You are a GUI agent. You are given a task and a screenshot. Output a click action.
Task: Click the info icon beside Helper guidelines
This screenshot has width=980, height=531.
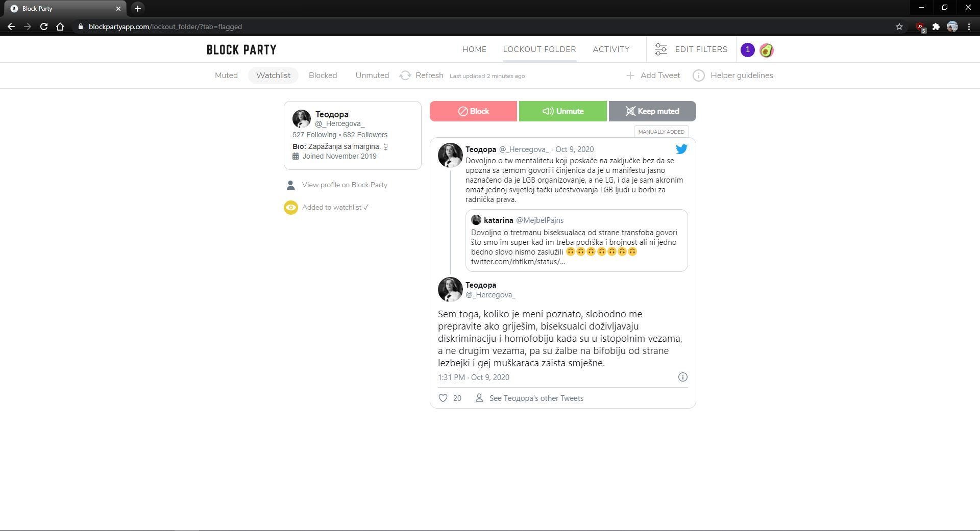pos(699,75)
